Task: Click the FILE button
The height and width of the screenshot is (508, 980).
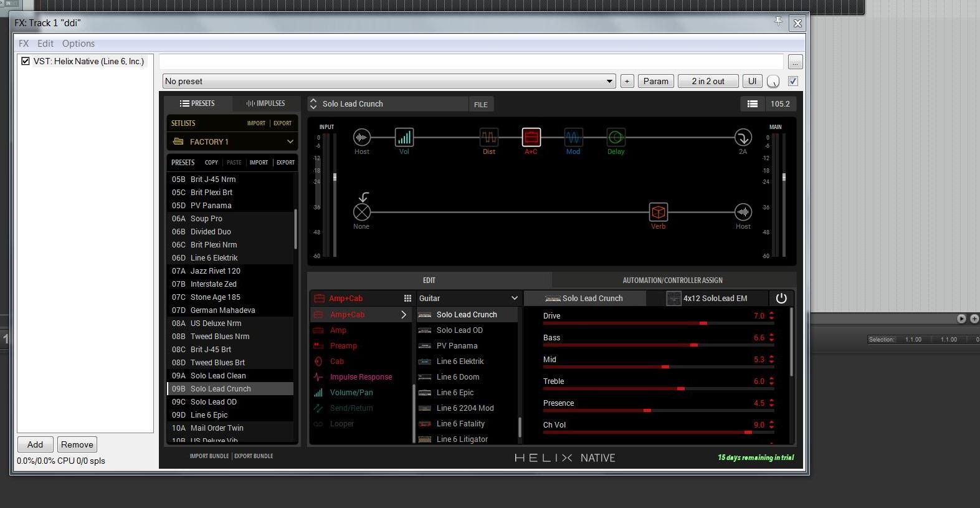Action: click(x=481, y=104)
